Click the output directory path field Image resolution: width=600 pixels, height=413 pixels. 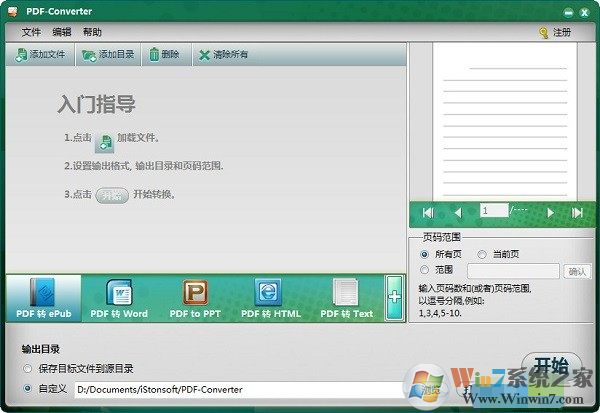pos(239,390)
